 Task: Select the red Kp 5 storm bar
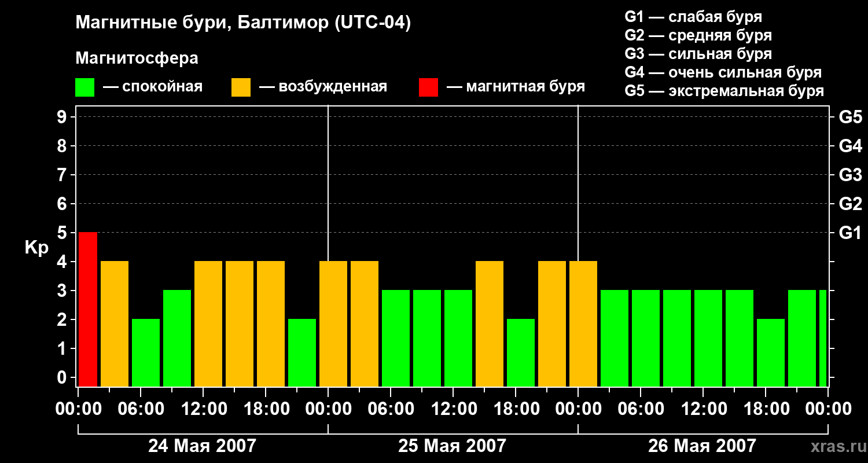88,309
